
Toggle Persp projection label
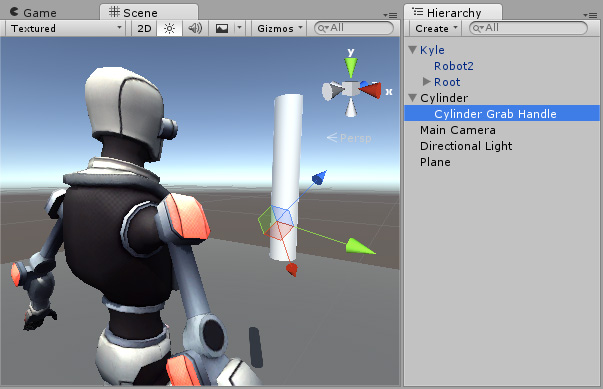[x=349, y=138]
